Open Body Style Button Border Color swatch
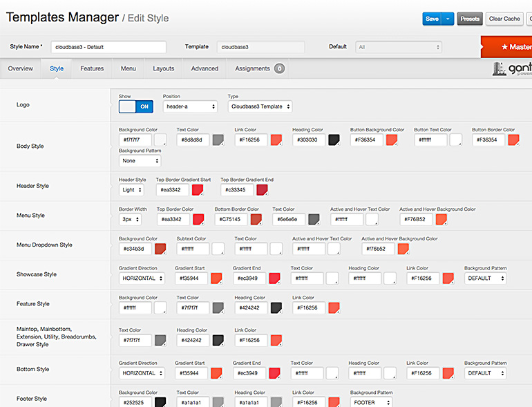 coord(513,140)
